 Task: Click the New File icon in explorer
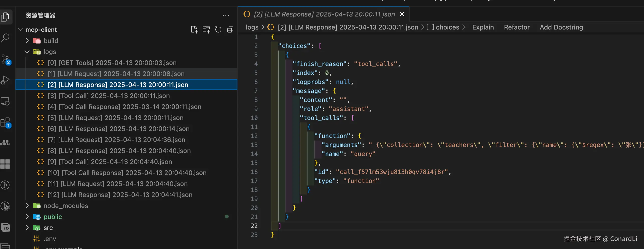coord(194,29)
